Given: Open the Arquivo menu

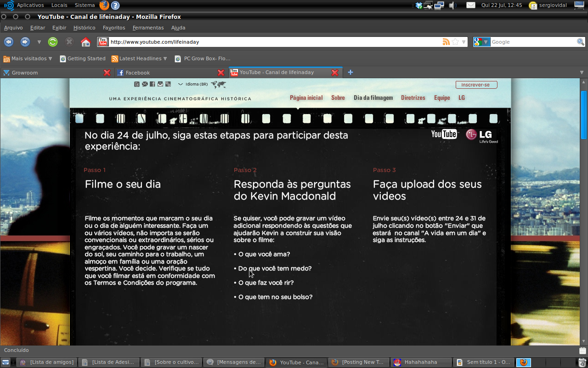Looking at the screenshot, I should click(x=13, y=28).
